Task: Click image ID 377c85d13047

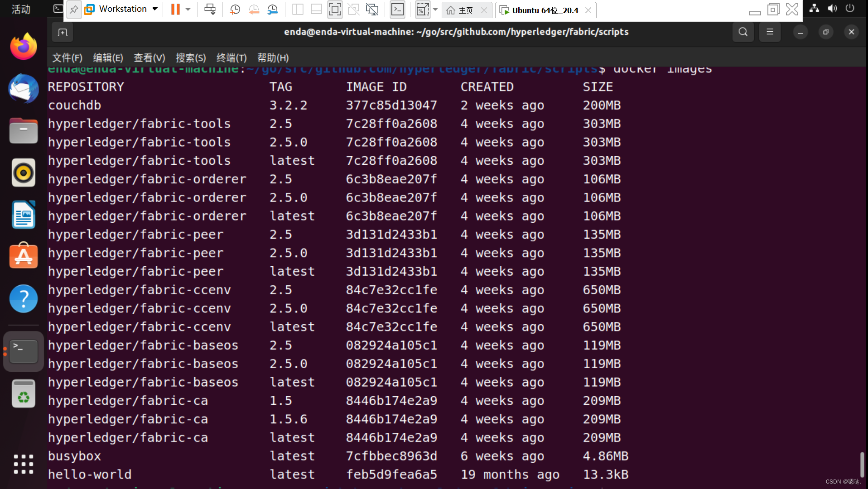Action: 391,105
